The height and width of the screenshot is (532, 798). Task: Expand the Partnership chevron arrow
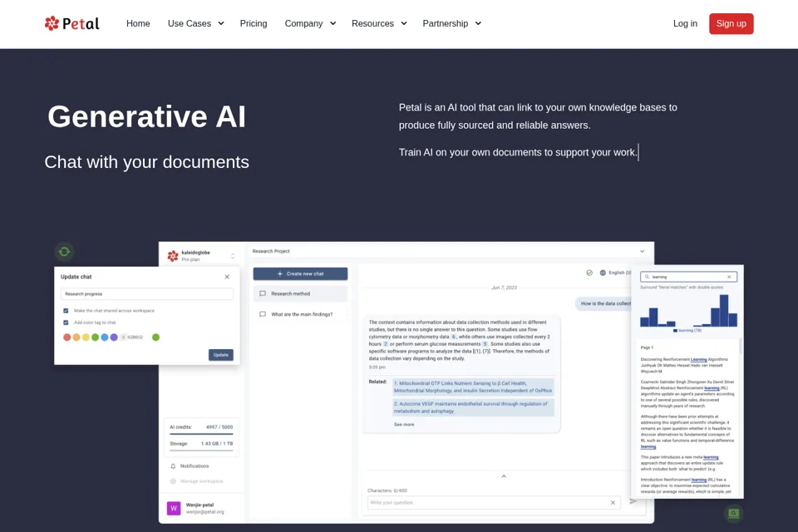coord(479,23)
